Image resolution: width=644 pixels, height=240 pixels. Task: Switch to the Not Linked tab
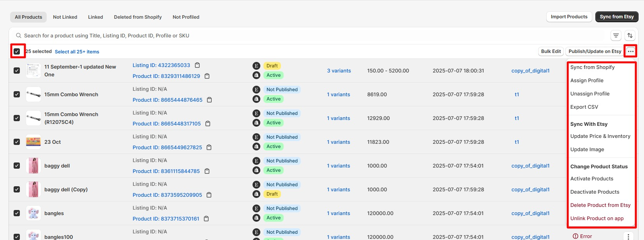[65, 17]
